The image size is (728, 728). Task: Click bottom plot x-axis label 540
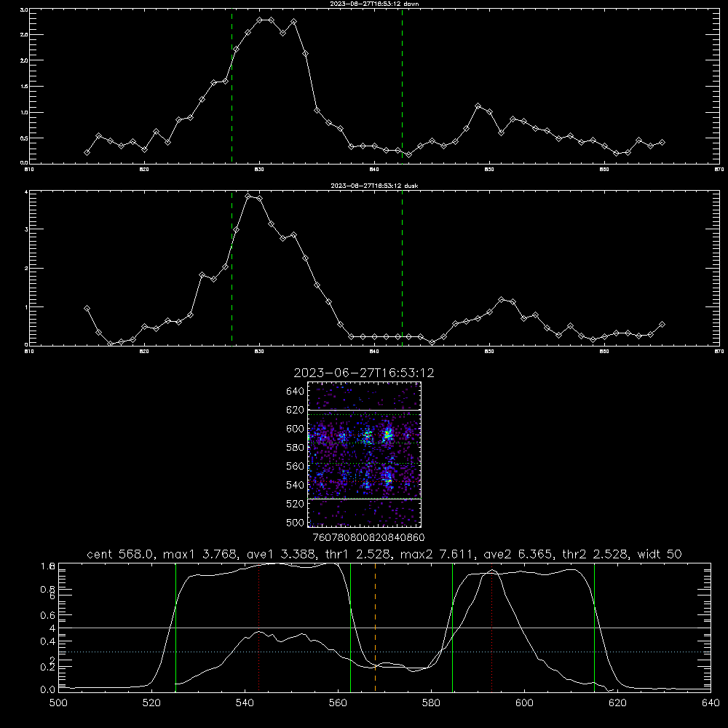[x=245, y=703]
